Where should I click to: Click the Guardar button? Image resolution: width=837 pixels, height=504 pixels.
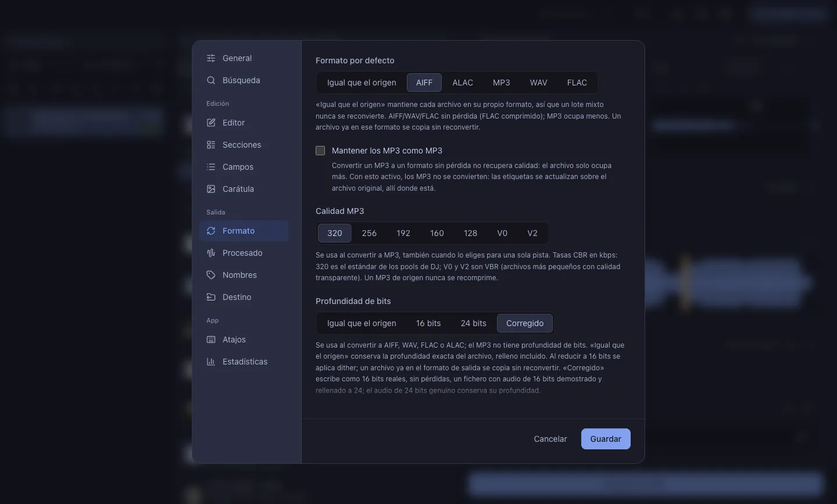click(x=606, y=439)
